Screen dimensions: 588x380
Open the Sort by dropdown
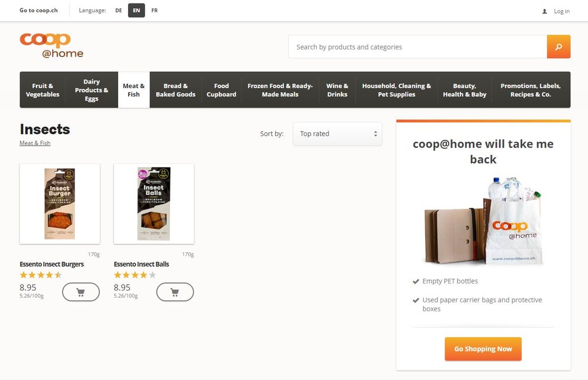(337, 134)
